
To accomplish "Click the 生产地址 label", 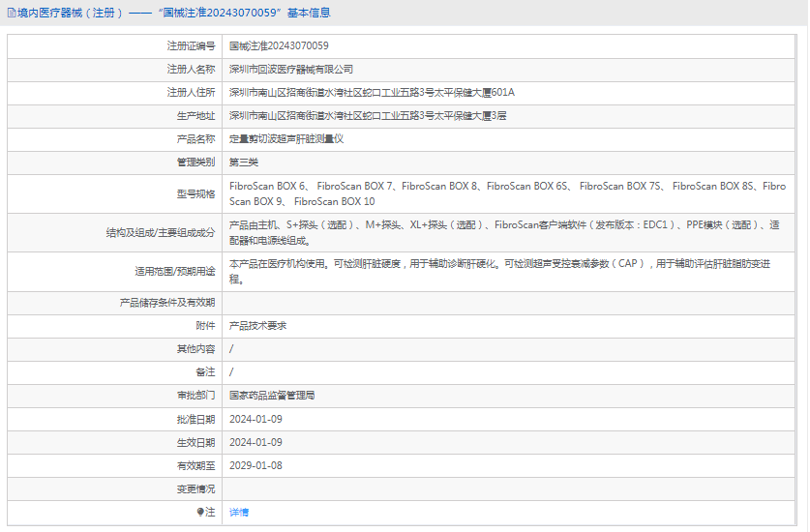I will [x=195, y=116].
